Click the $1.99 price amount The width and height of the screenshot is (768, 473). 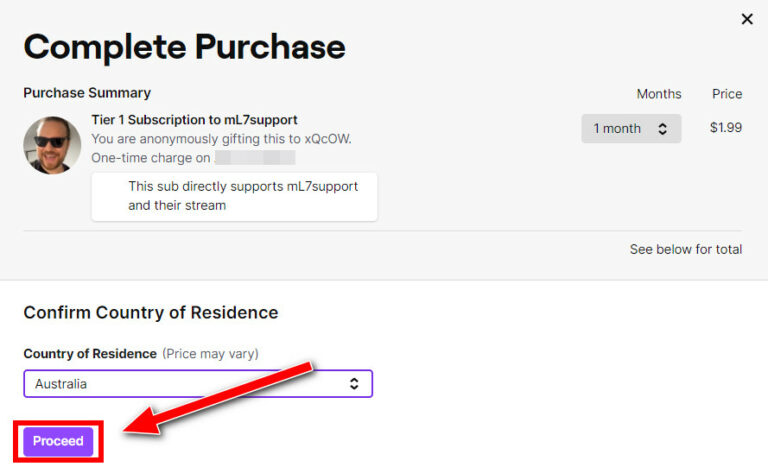click(725, 128)
